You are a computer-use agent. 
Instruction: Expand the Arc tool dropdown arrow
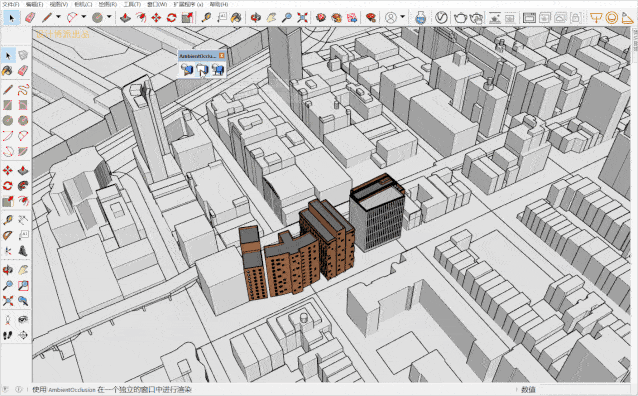click(x=83, y=17)
